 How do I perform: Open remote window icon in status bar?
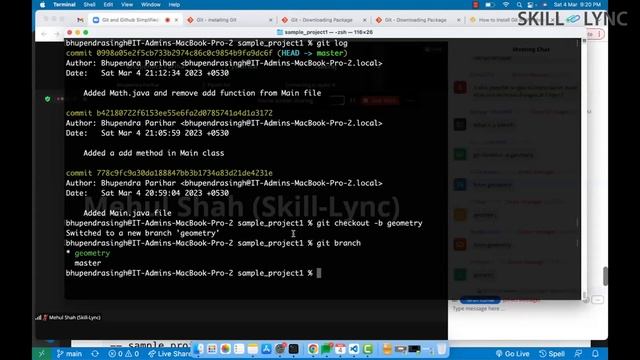[x=41, y=354]
